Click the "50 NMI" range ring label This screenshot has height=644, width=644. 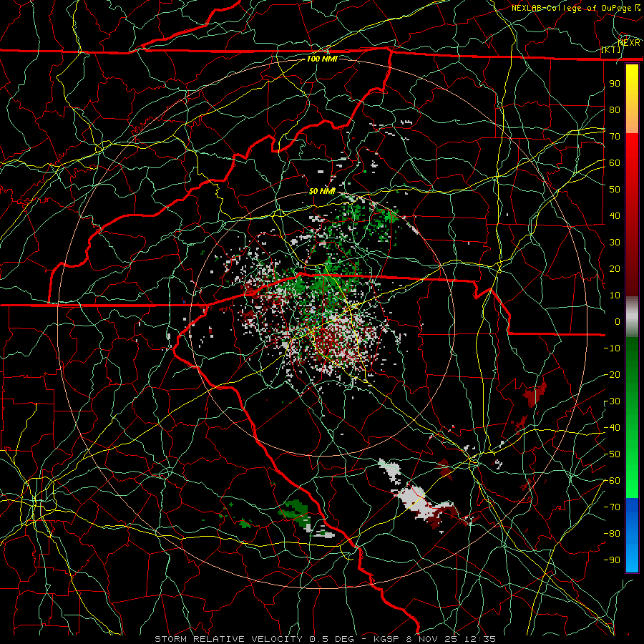(x=322, y=191)
